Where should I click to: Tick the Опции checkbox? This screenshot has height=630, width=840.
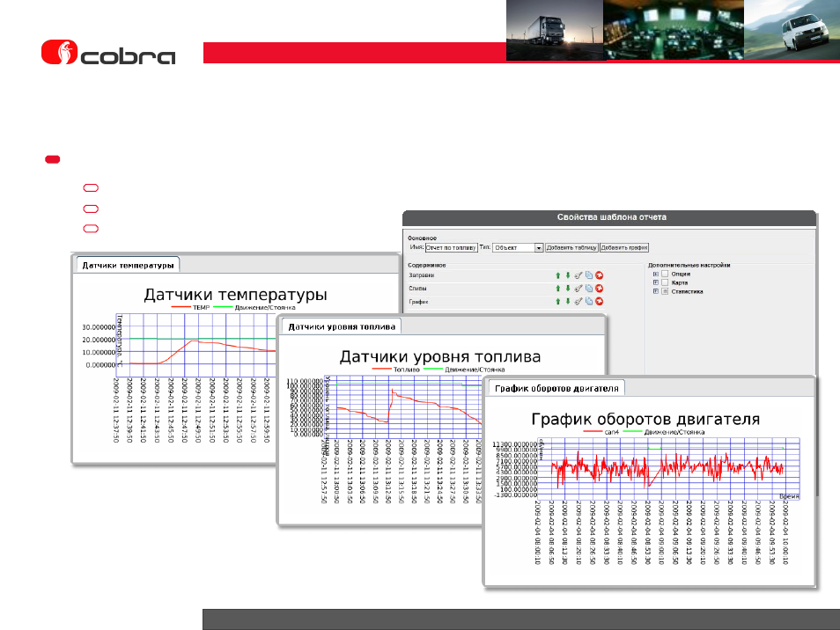point(665,274)
